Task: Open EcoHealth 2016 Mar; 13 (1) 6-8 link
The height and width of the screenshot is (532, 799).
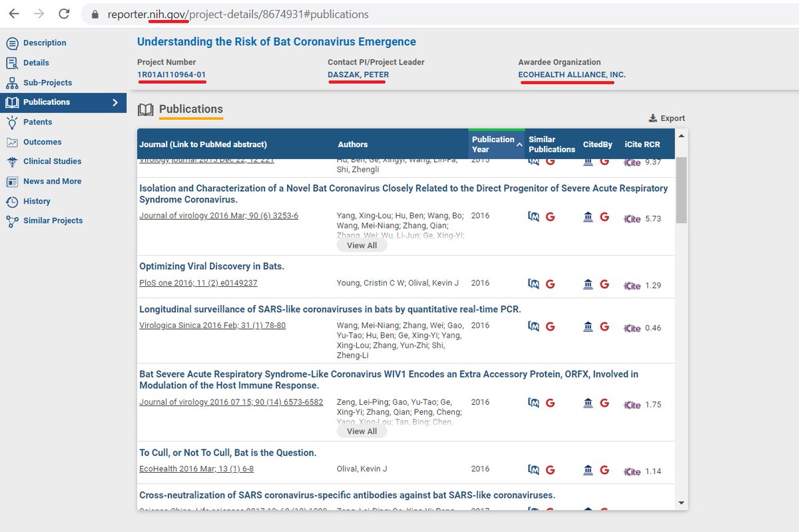Action: [196, 469]
